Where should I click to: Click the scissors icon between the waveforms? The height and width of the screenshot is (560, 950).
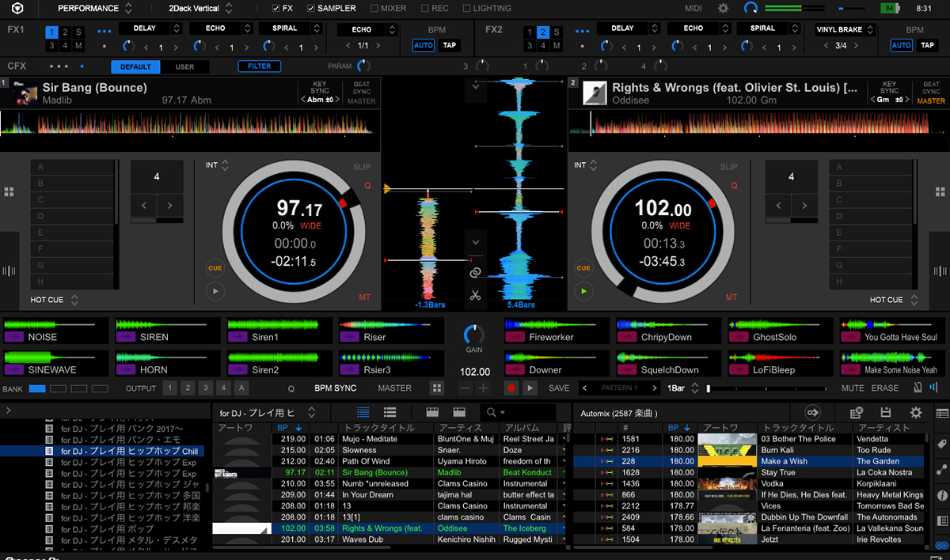[475, 295]
